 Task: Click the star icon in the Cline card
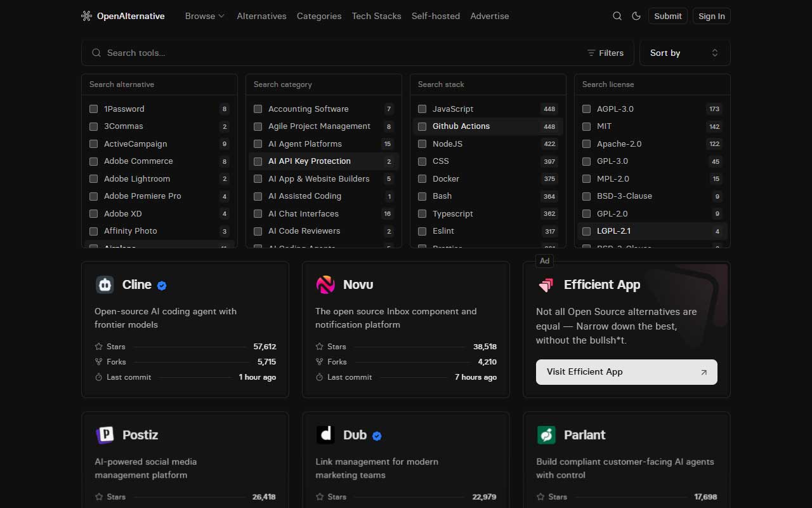pos(98,347)
